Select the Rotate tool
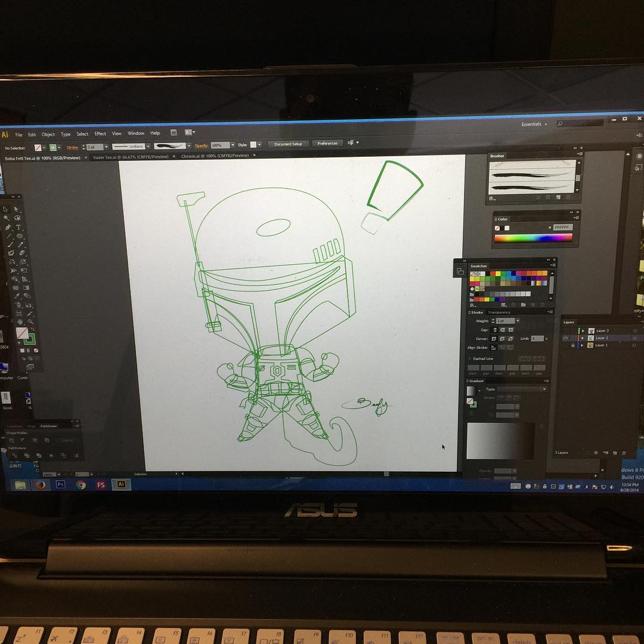This screenshot has height=644, width=644. (x=12, y=262)
